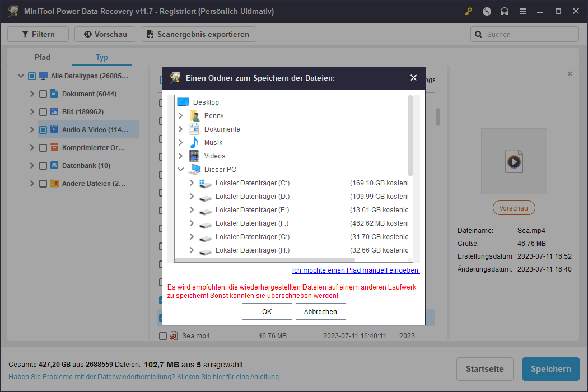The image size is (588, 392).
Task: Click the search magnifier icon
Action: (x=478, y=34)
